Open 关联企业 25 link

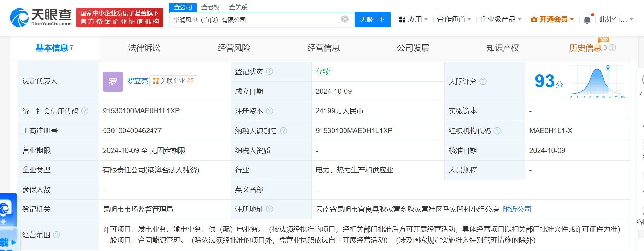click(173, 81)
